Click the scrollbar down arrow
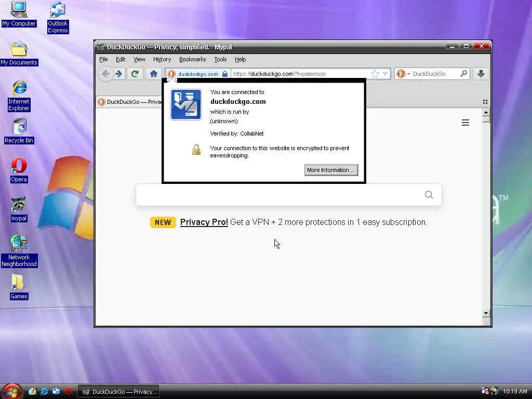Screen dimensions: 532x399 click(486, 313)
